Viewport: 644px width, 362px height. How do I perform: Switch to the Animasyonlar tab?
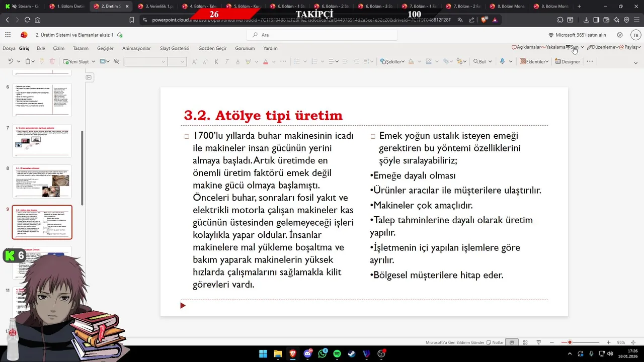136,48
